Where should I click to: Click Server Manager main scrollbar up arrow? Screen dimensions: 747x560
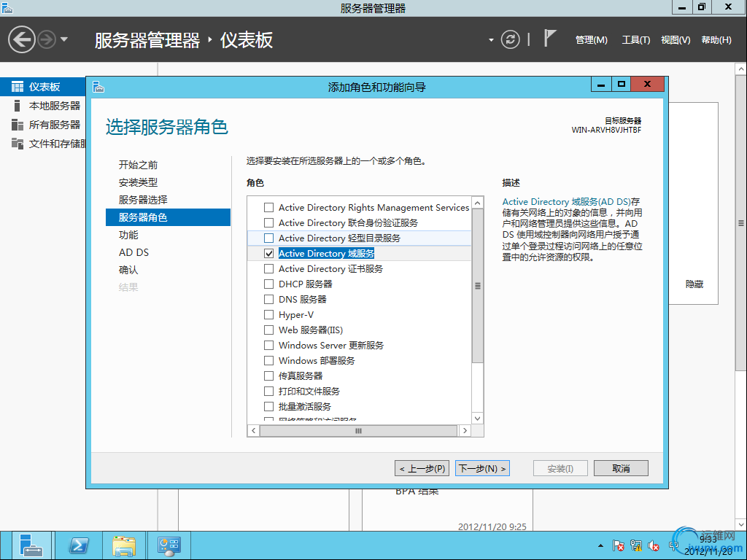[741, 69]
